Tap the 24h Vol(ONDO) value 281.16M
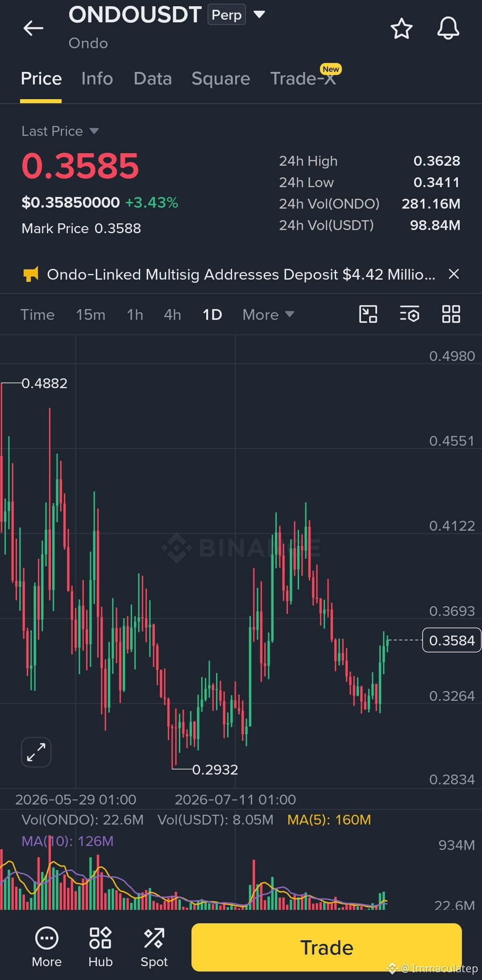Screen dimensions: 482x980 [x=431, y=204]
